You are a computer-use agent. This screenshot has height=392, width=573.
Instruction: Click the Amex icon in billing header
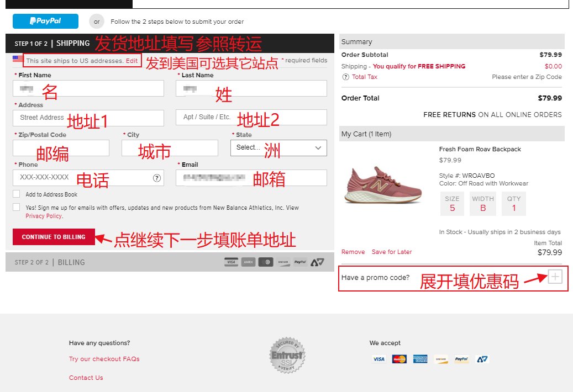pos(248,262)
